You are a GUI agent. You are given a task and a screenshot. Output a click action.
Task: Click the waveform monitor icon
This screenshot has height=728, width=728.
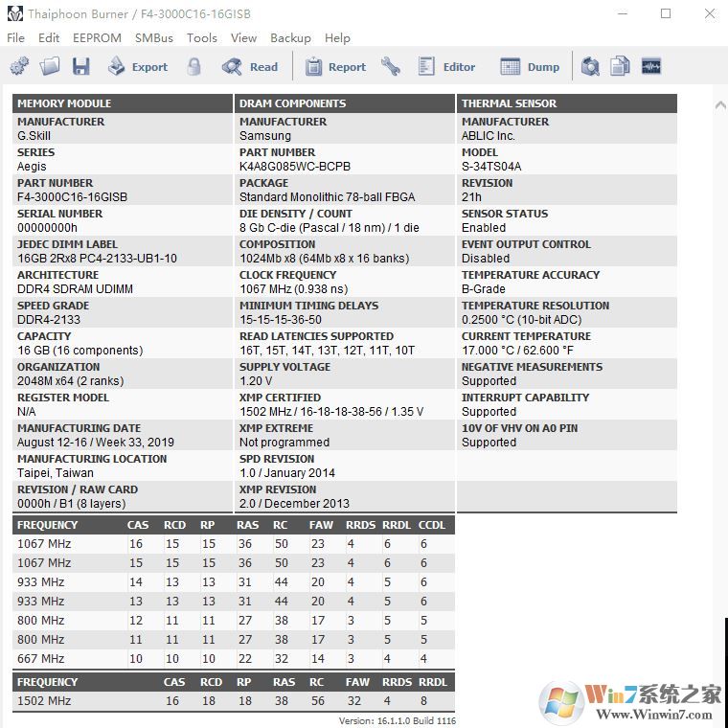click(x=651, y=66)
